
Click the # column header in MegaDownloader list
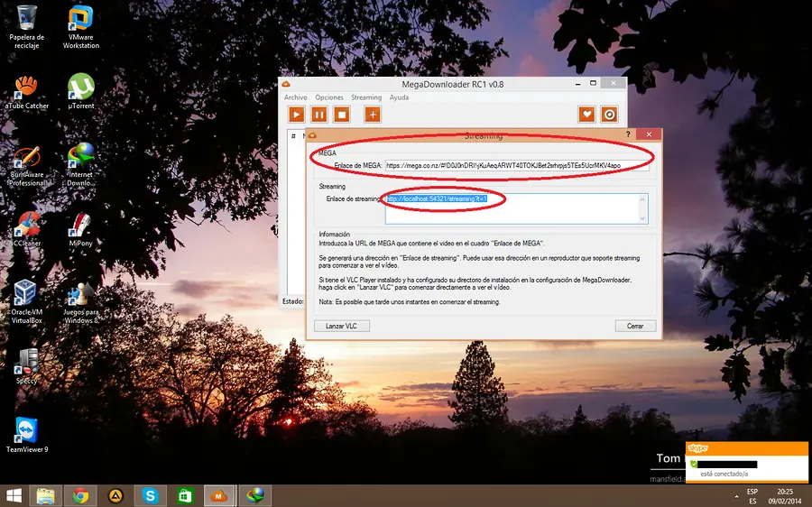coord(293,136)
